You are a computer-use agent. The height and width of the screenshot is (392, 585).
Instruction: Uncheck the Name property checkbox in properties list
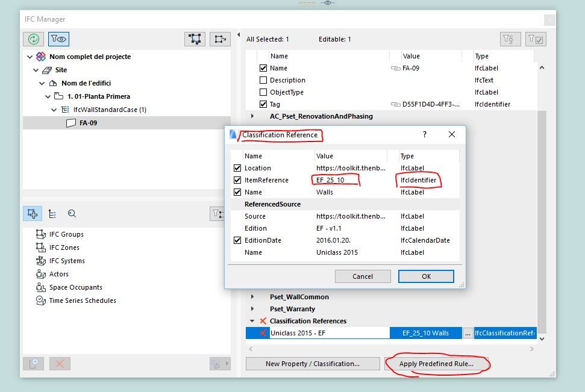[263, 68]
